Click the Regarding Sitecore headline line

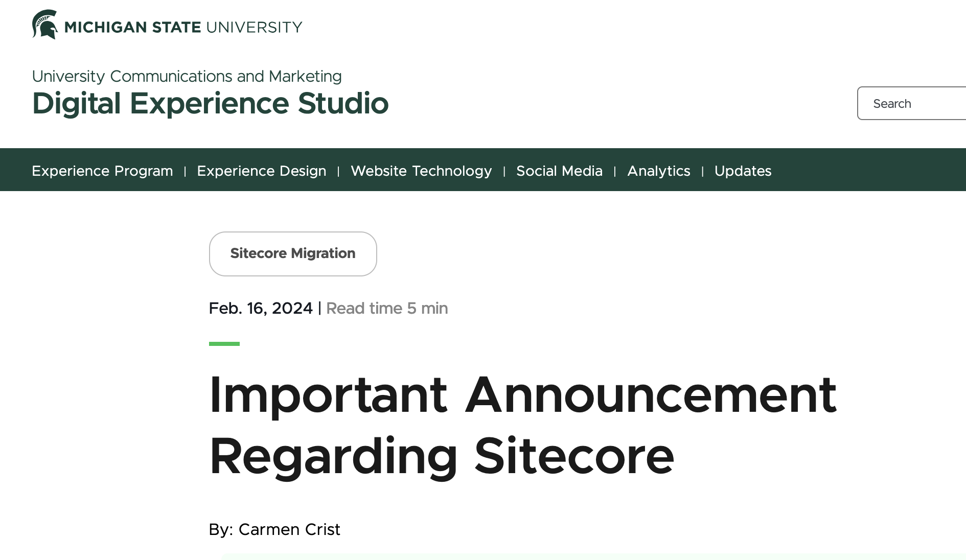pyautogui.click(x=442, y=456)
